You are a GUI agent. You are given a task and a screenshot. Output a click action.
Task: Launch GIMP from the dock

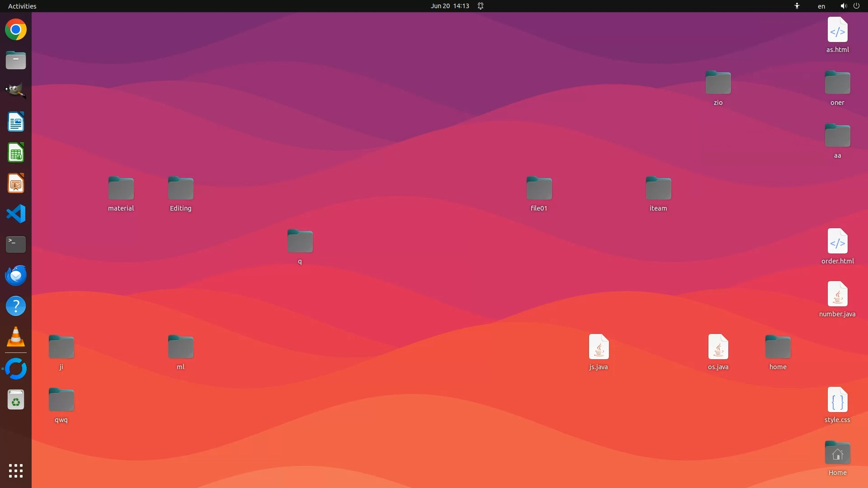pyautogui.click(x=16, y=91)
